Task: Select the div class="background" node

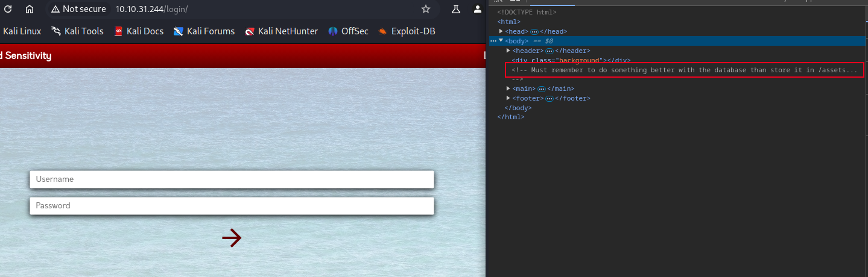Action: (x=571, y=60)
